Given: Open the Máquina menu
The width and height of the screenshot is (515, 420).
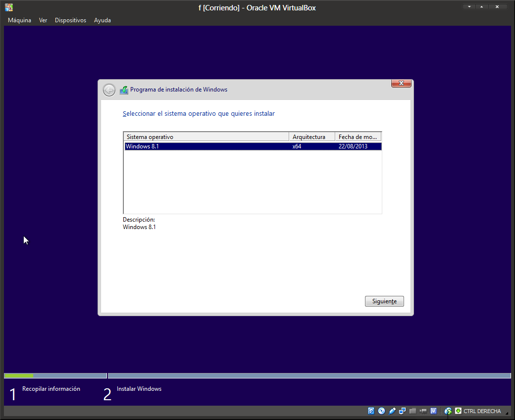Looking at the screenshot, I should [19, 20].
